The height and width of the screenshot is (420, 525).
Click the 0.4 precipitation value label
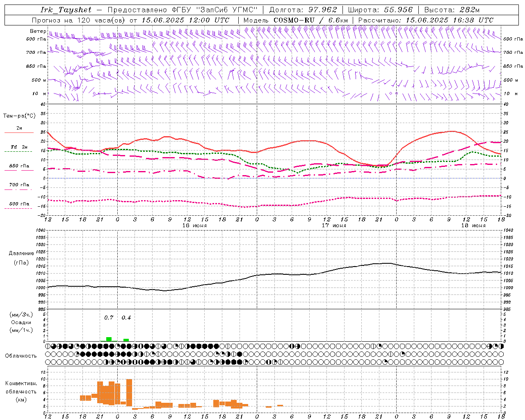(126, 317)
